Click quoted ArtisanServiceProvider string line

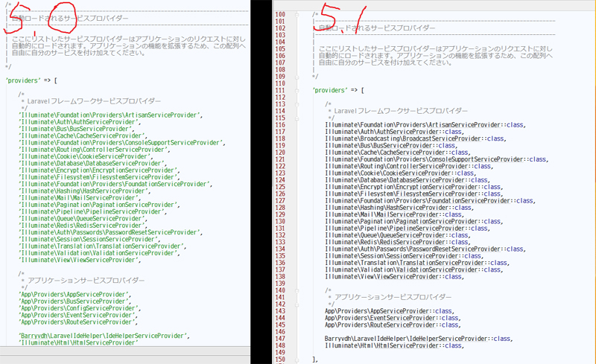[x=110, y=115]
